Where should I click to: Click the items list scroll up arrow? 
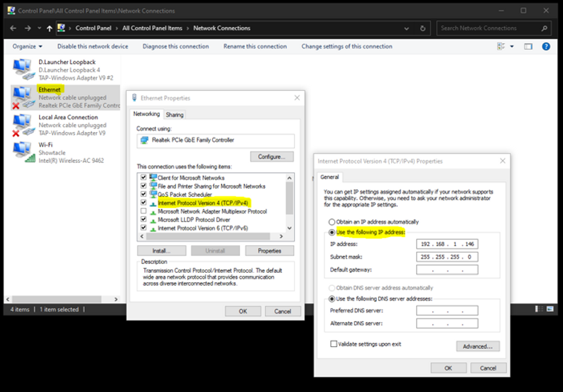[x=289, y=178]
